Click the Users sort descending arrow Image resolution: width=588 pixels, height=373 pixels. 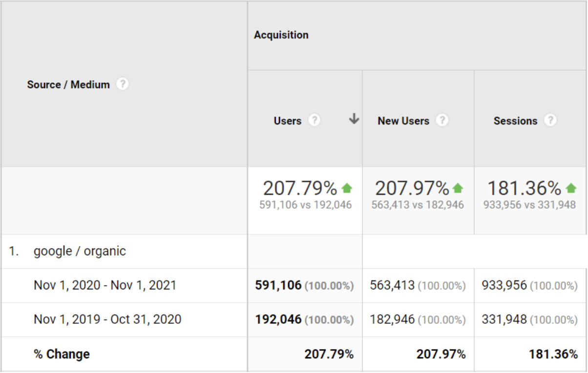click(x=354, y=119)
